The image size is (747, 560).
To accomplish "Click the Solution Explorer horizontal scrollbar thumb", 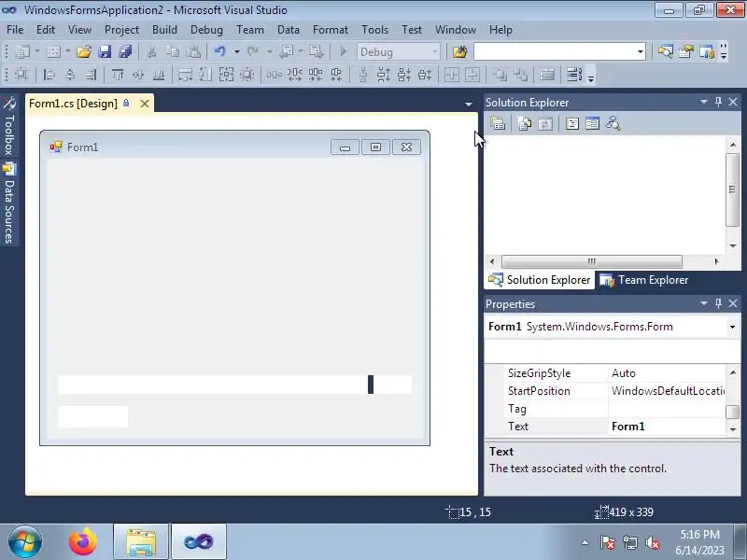I will coord(592,261).
